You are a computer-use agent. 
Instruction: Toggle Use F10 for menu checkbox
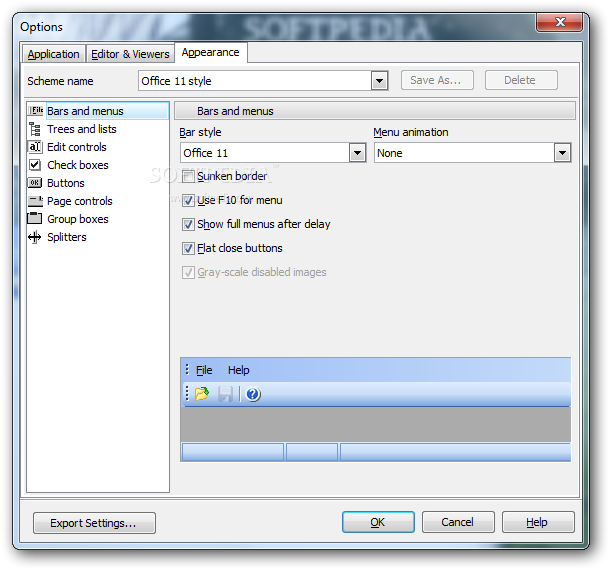188,201
